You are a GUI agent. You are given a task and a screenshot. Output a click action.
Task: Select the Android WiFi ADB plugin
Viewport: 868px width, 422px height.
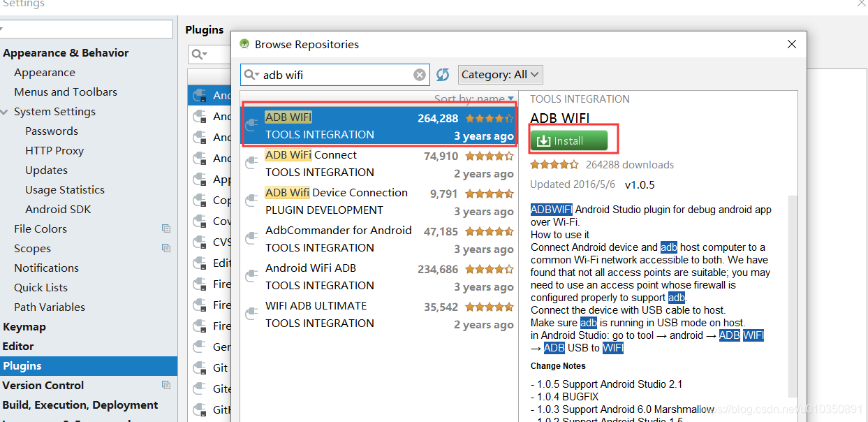coord(379,277)
